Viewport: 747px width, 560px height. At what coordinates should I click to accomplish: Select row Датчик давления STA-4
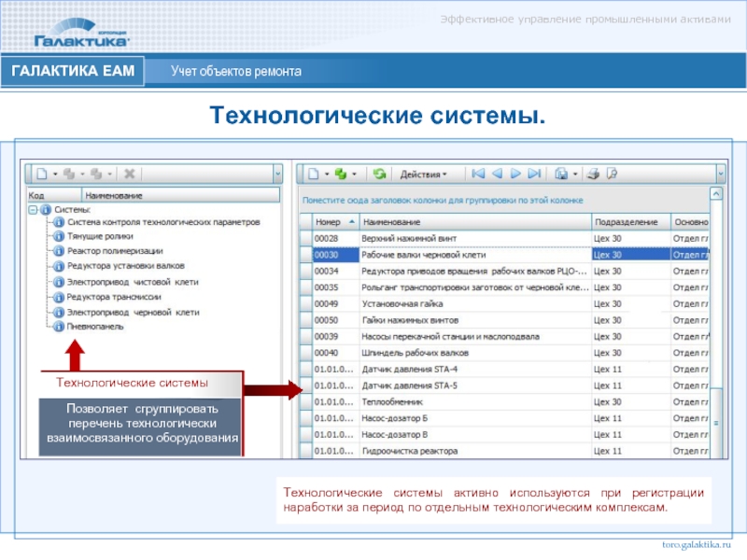point(504,369)
